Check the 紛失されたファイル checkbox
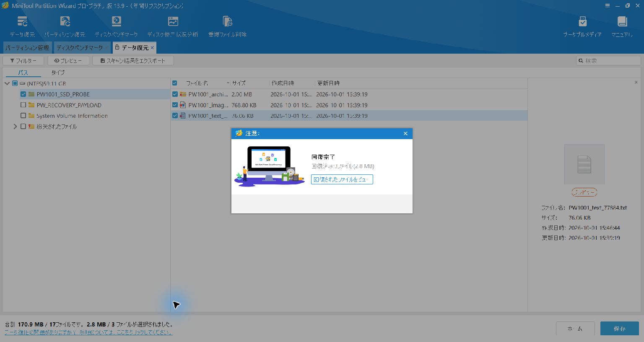The image size is (644, 342). (23, 126)
